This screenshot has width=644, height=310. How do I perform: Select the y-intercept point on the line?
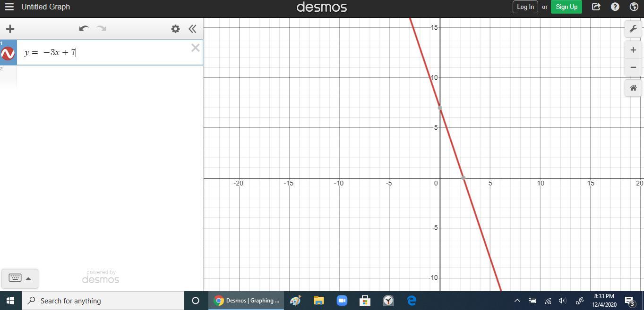(440, 108)
